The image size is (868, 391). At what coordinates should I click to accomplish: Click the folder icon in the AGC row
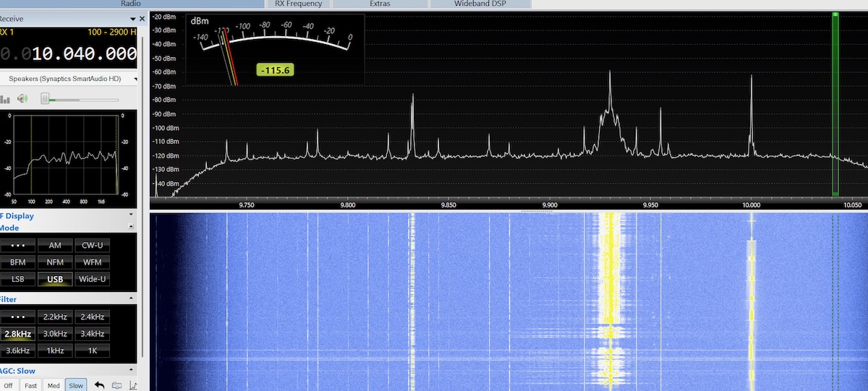116,385
